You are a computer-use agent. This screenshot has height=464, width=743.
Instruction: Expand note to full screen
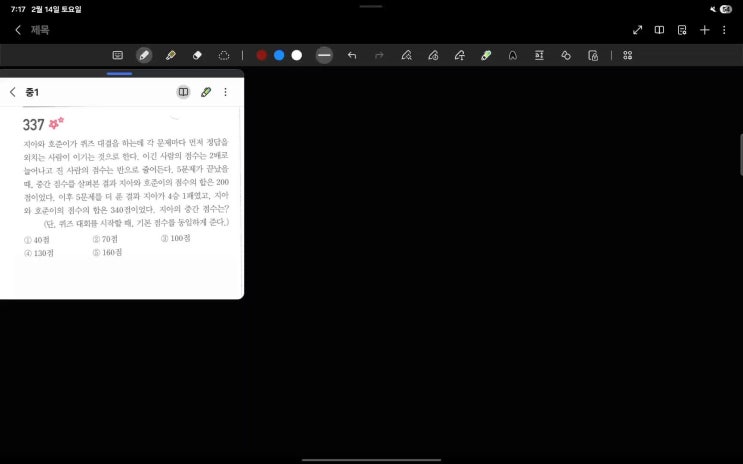click(638, 30)
